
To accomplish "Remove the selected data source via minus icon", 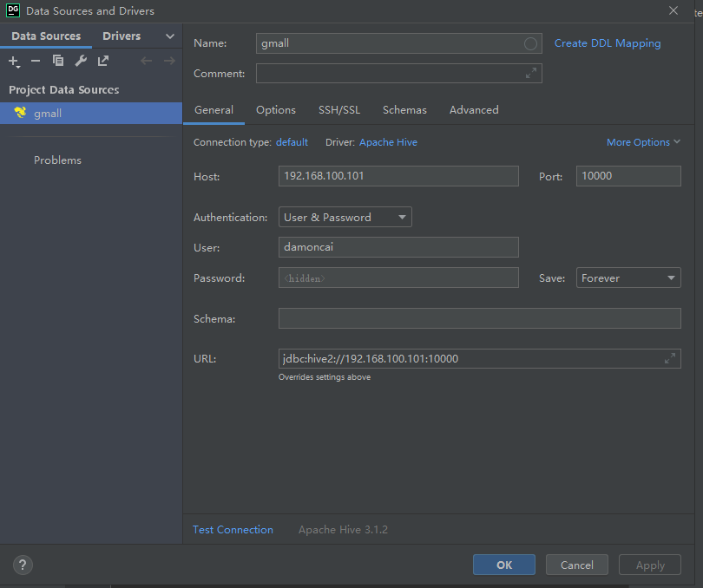I will coord(36,61).
